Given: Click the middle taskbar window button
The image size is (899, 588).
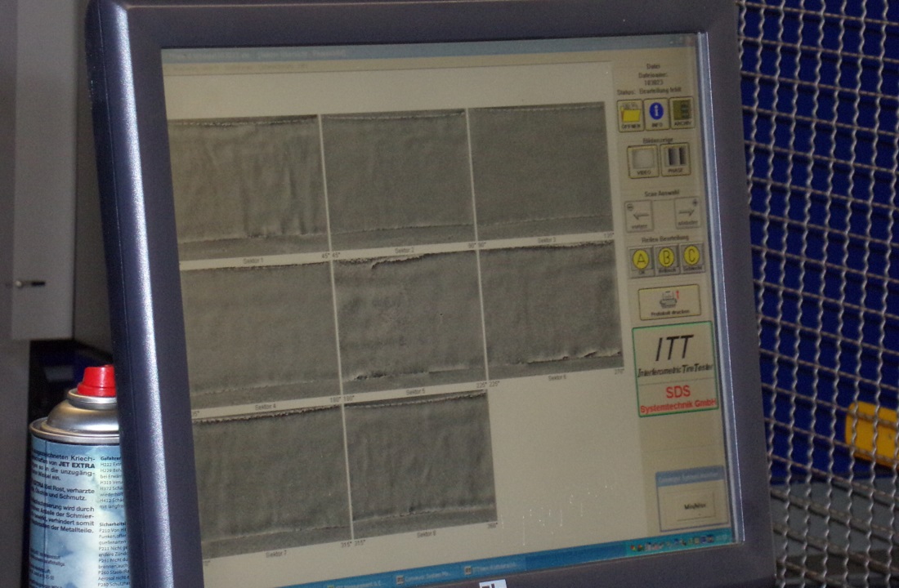Looking at the screenshot, I should click(x=427, y=576).
